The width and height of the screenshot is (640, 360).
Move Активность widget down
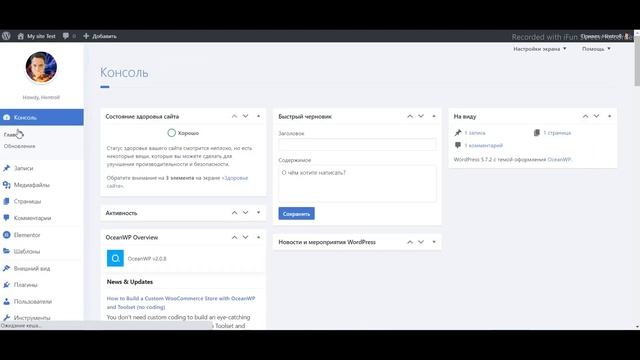[245, 213]
